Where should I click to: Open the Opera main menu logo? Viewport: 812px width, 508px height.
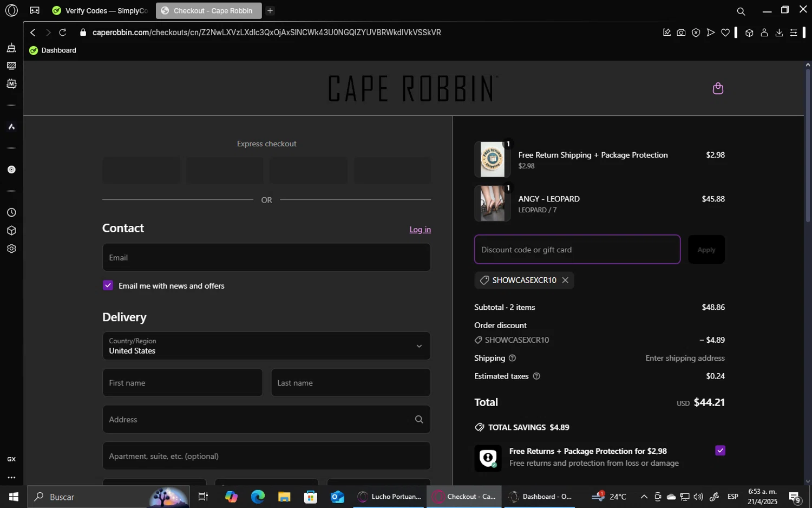coord(11,10)
